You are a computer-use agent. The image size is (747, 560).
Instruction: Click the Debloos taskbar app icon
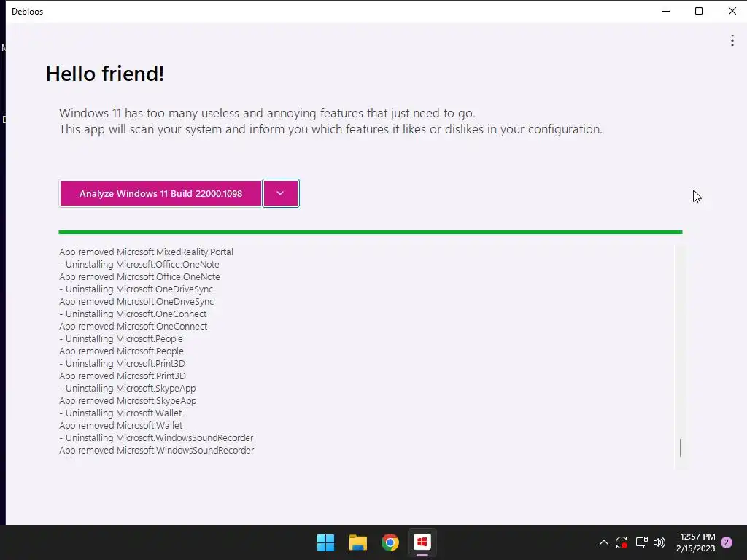pos(422,542)
